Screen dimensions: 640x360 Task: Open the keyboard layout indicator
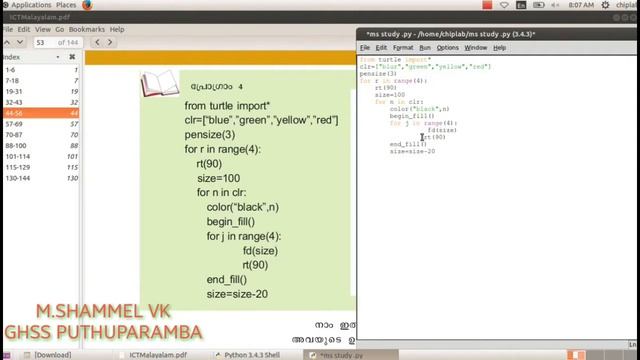click(x=521, y=5)
